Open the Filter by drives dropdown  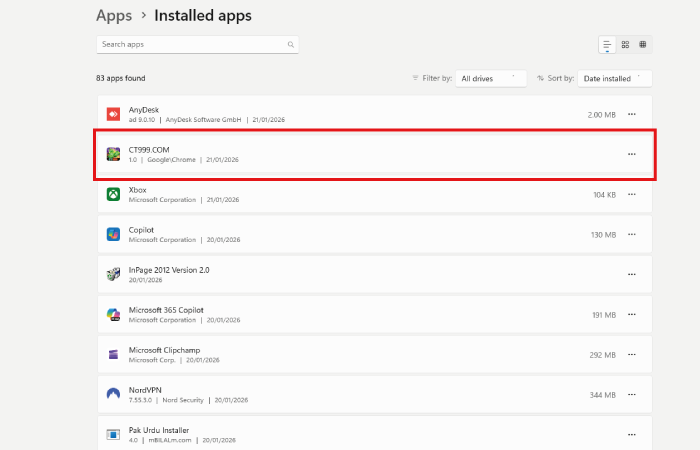490,78
